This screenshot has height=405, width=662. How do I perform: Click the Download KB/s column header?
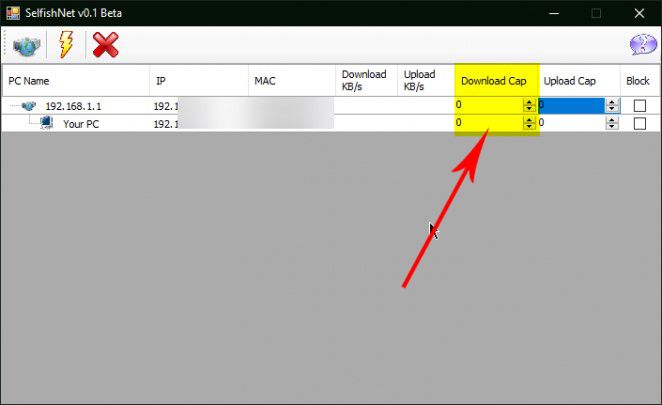(366, 81)
